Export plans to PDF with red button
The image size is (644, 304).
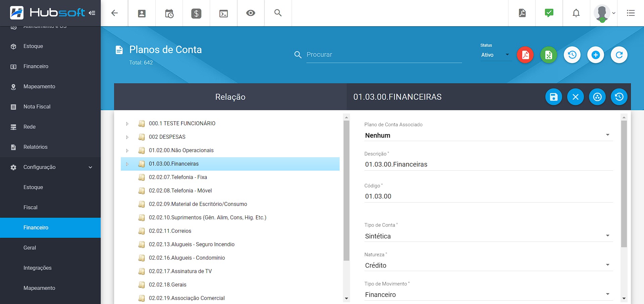point(525,55)
